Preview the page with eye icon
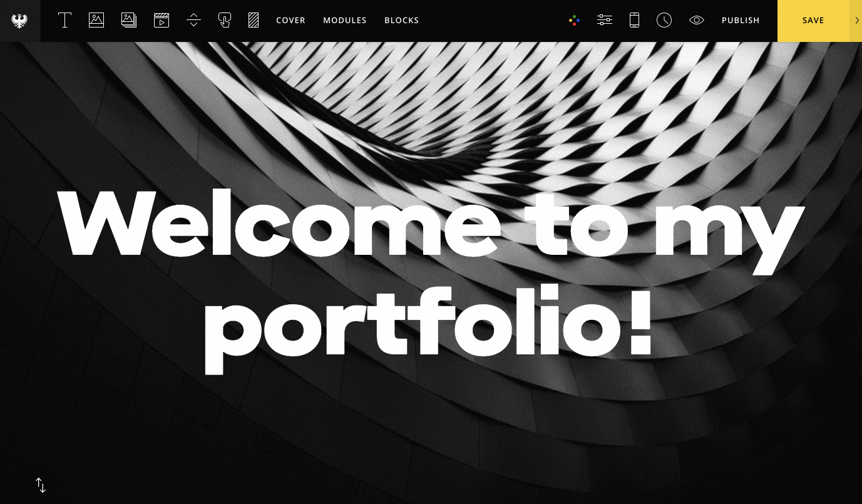 697,20
